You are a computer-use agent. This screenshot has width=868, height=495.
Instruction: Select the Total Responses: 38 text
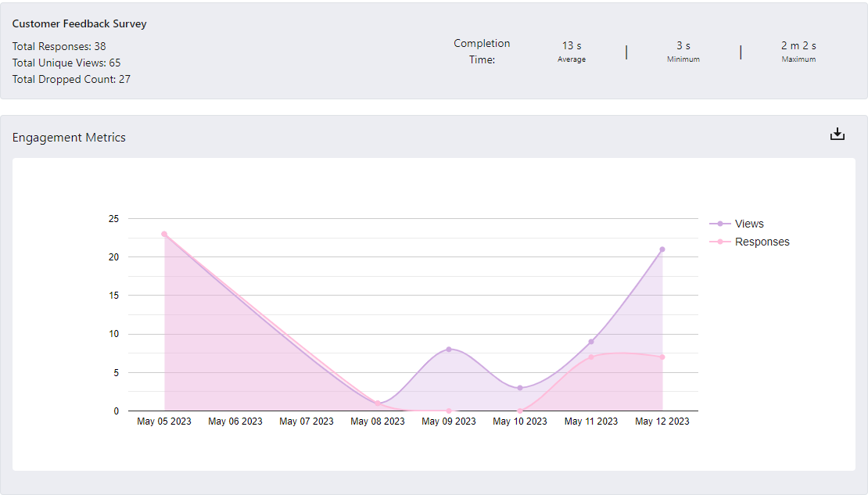59,46
